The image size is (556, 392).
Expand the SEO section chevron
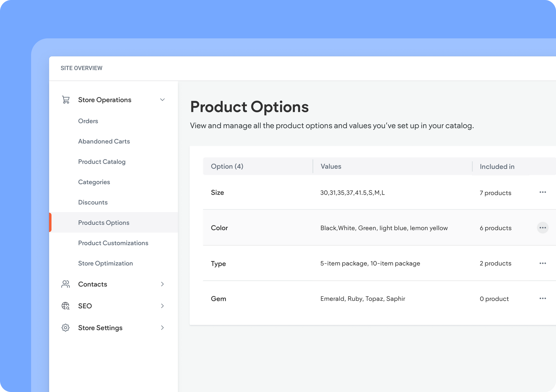click(x=162, y=306)
